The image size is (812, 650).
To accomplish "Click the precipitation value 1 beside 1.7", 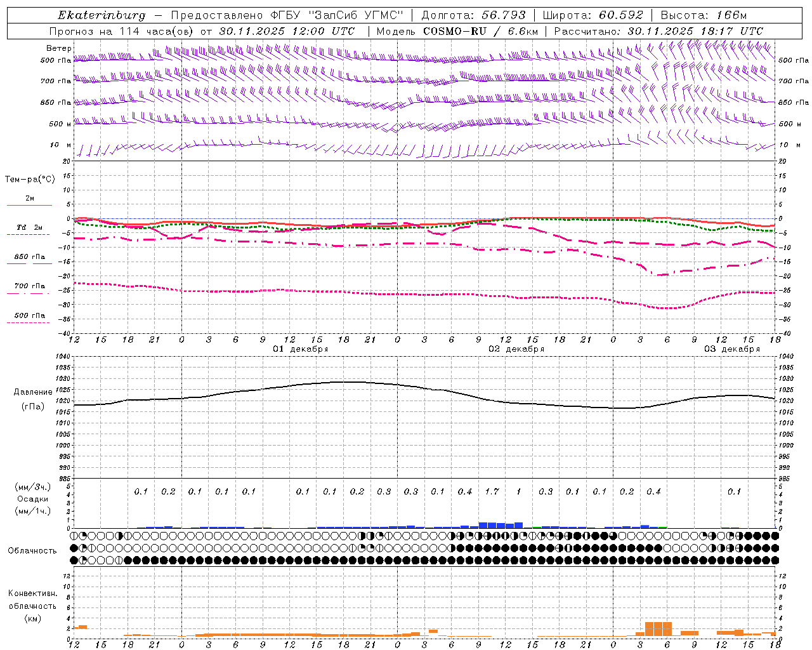I will (x=518, y=491).
